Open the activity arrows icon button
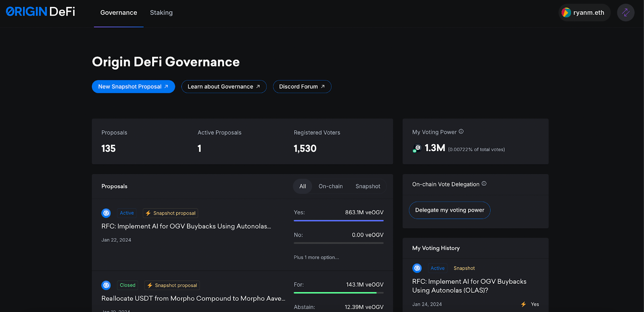Image resolution: width=644 pixels, height=312 pixels. (x=626, y=12)
